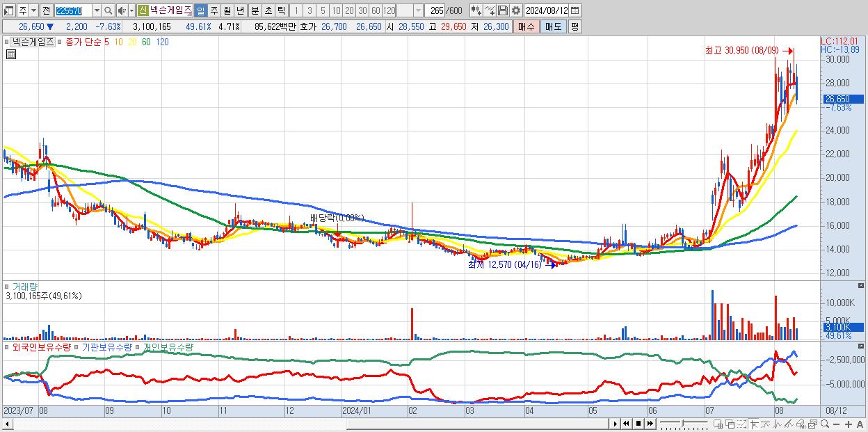Click the add chart window icon

click(718, 424)
